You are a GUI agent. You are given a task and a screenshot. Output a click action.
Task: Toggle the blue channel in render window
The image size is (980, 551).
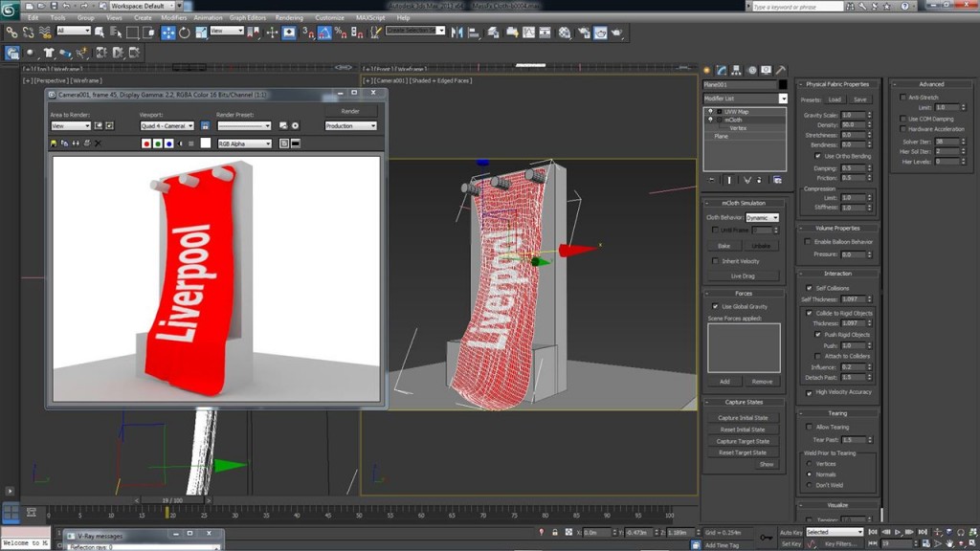(168, 143)
